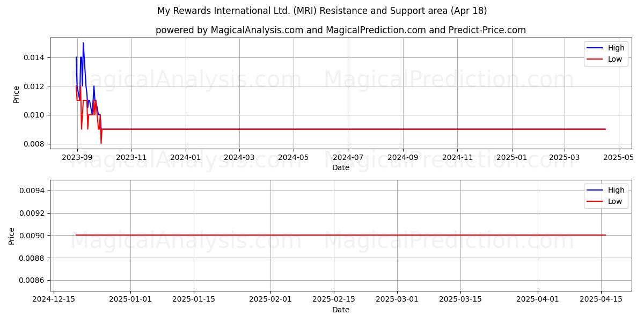The height and width of the screenshot is (322, 644).
Task: Select the 0.0094 price tick label
Action: point(33,191)
